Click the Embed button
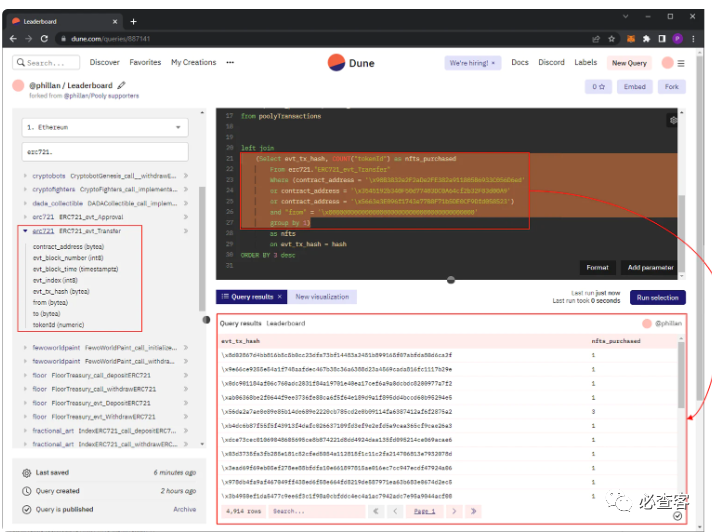The height and width of the screenshot is (532, 712). pos(634,87)
